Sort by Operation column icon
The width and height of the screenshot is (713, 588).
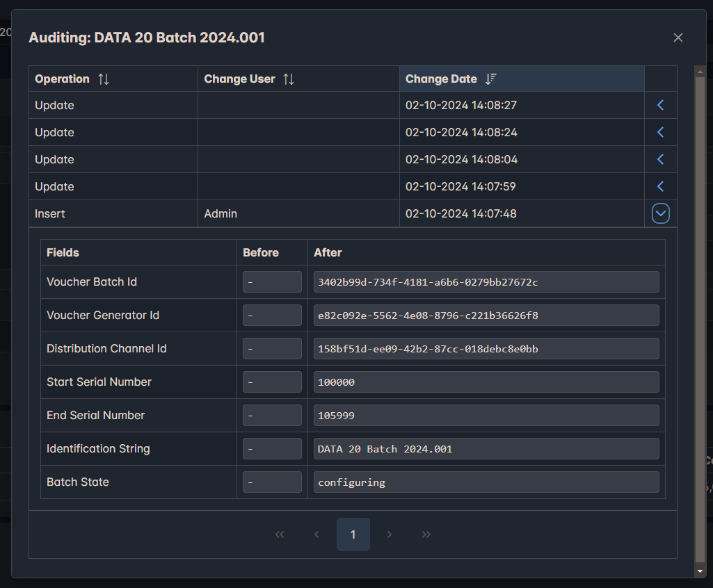(104, 79)
